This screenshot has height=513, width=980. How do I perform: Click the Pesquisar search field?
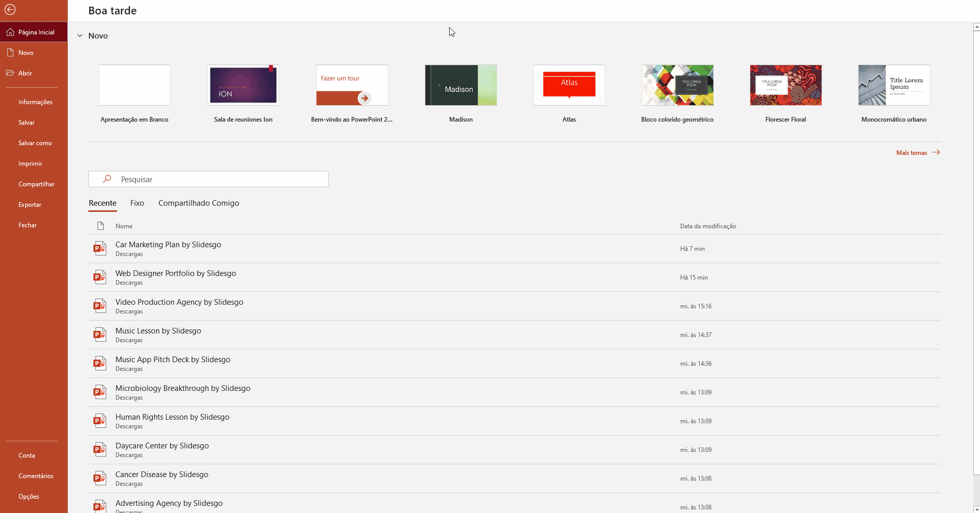pos(208,179)
